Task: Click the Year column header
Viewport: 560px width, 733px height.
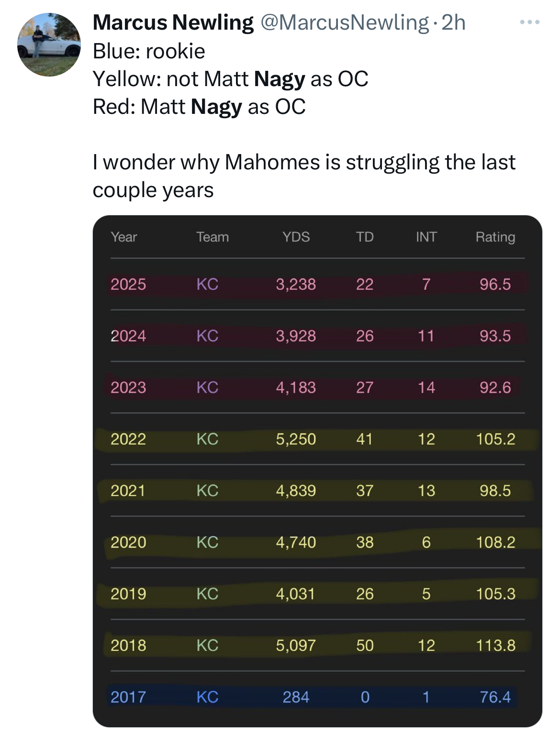Action: click(123, 237)
